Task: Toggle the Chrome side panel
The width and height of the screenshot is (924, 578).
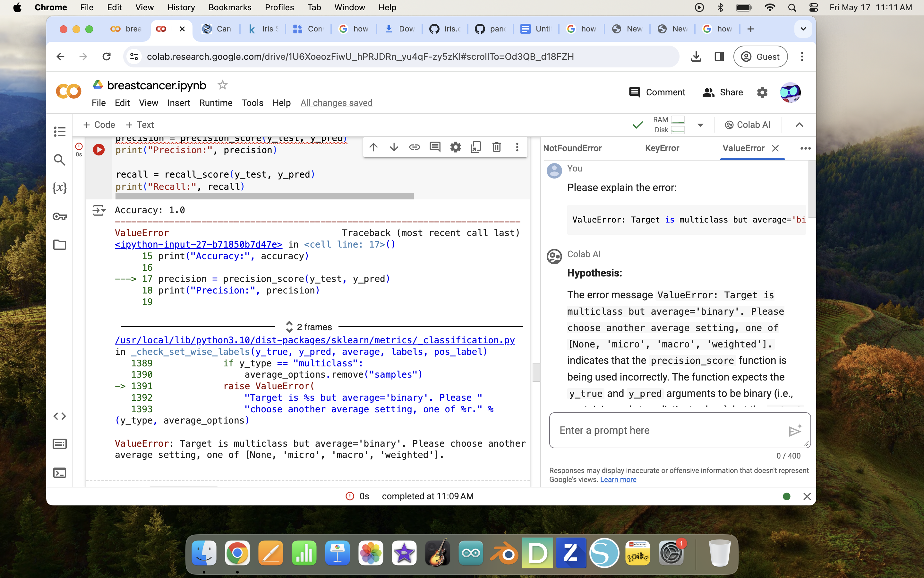Action: 719,57
